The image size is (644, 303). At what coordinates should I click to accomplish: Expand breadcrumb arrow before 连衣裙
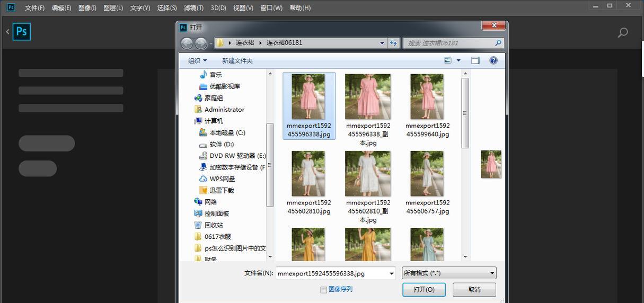[x=230, y=43]
